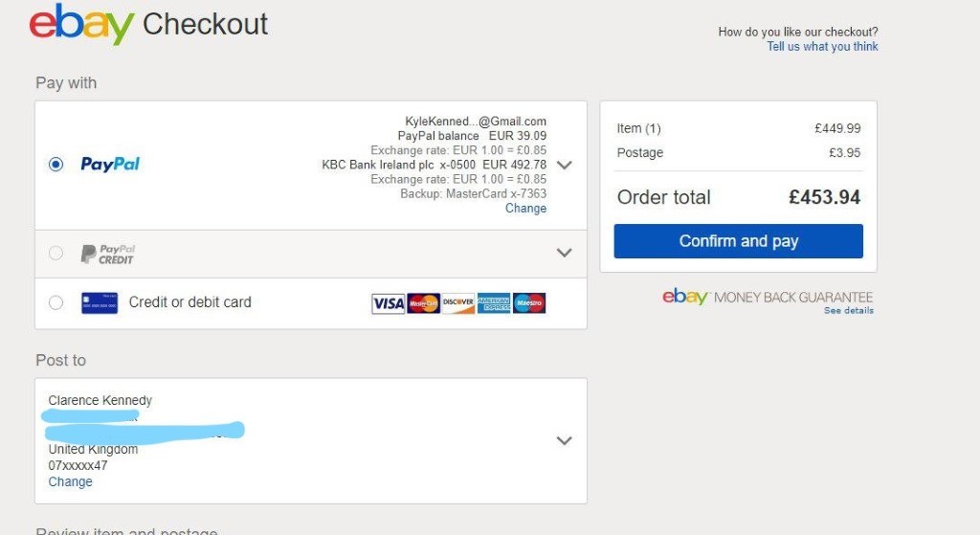
Task: Click the Maestro card icon
Action: click(x=529, y=303)
